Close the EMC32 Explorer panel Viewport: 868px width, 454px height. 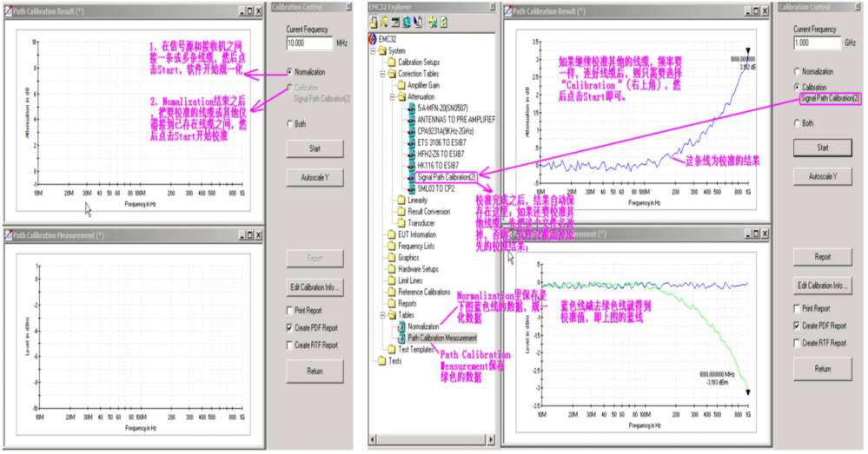click(492, 7)
